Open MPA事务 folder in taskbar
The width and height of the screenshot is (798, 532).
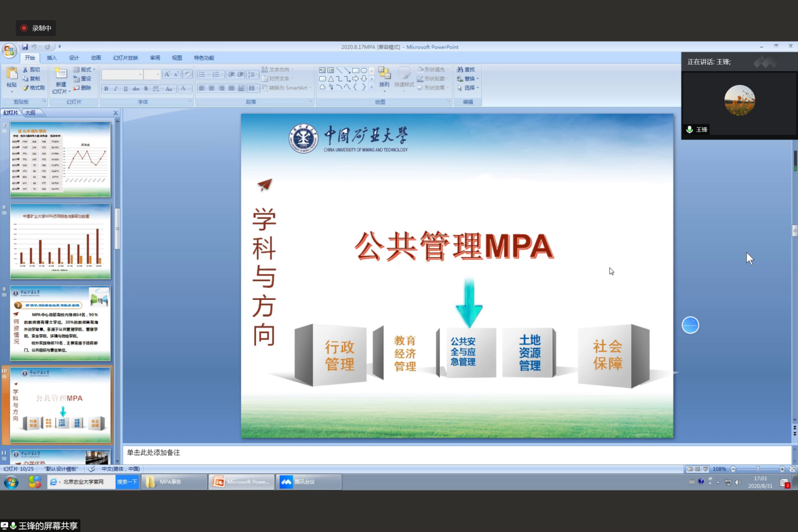point(174,482)
